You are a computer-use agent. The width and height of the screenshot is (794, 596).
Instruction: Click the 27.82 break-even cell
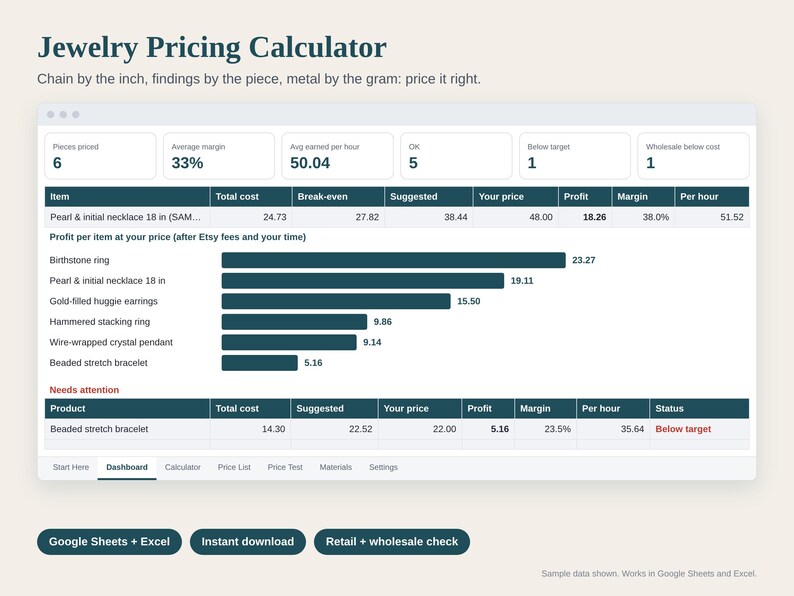(x=338, y=217)
